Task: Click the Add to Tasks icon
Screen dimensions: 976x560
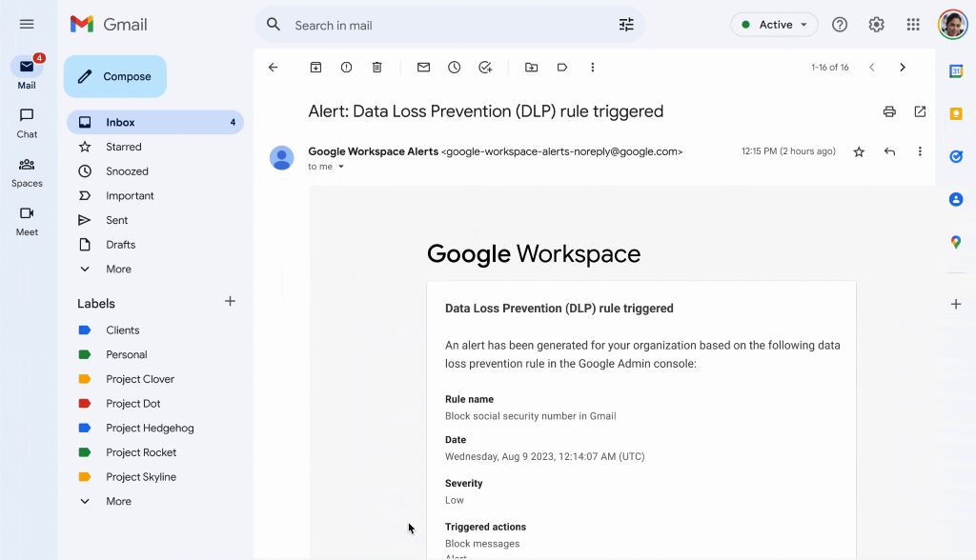Action: tap(485, 68)
